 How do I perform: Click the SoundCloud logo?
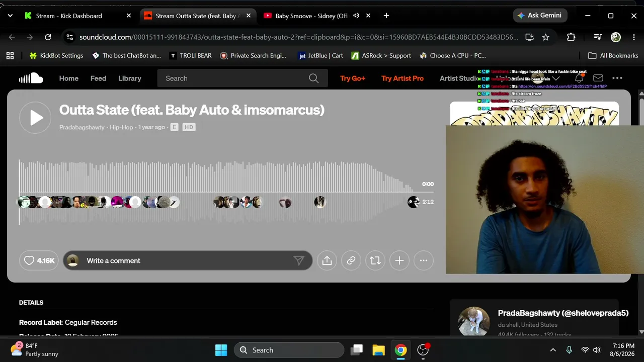click(x=31, y=78)
